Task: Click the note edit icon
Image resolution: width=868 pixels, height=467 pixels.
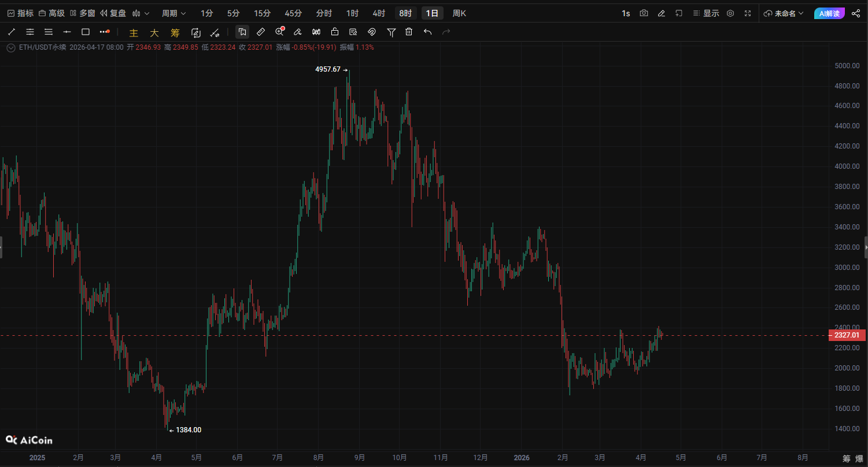Action: 353,32
